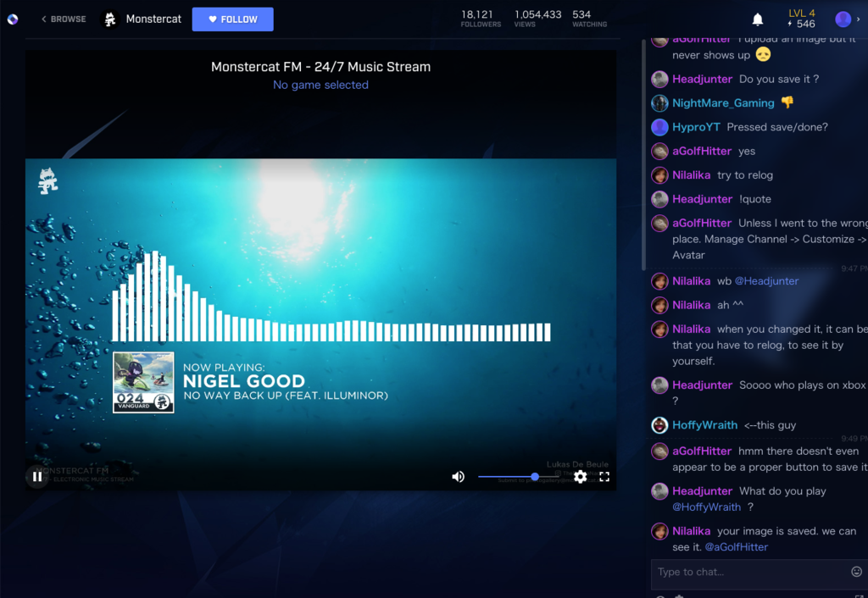The image size is (868, 598).
Task: Click the Mixer logo icon
Action: click(13, 19)
